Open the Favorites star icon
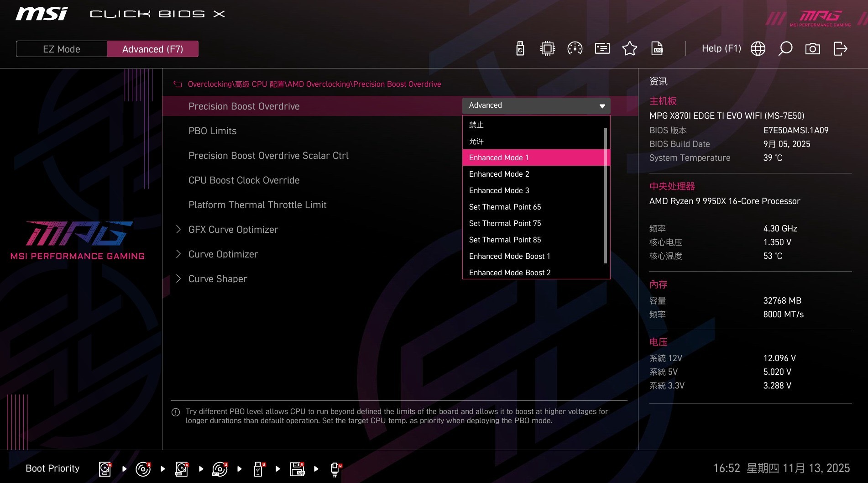The height and width of the screenshot is (483, 868). [629, 48]
